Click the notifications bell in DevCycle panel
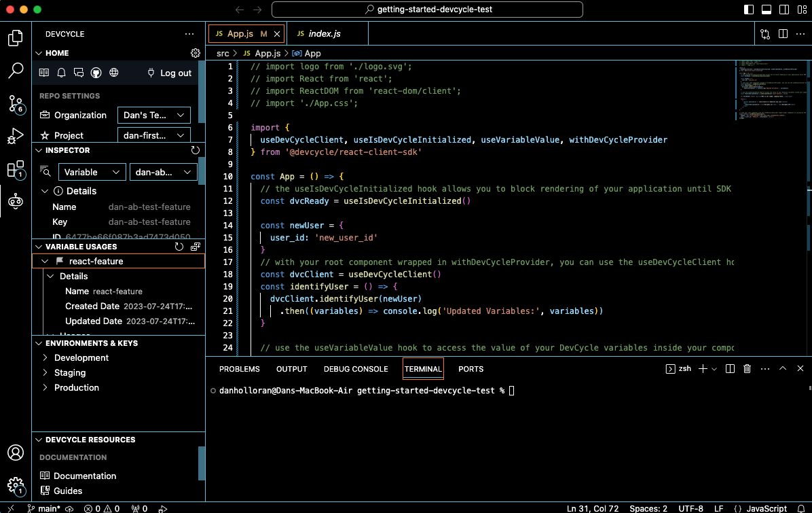812x513 pixels. [x=61, y=73]
